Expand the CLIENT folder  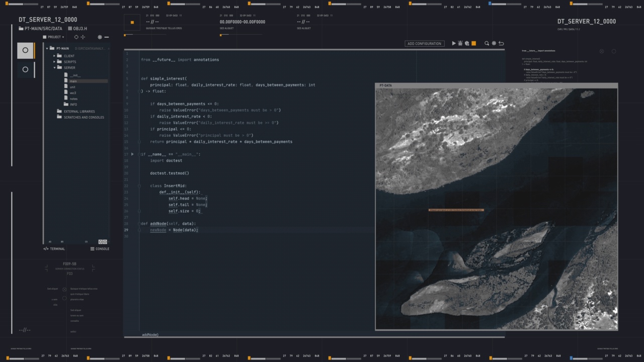54,56
